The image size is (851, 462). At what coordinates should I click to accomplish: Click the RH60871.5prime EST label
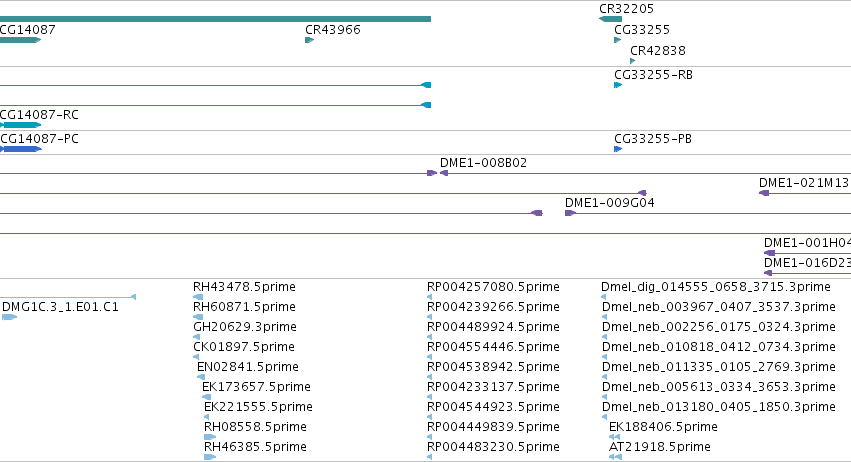[244, 307]
